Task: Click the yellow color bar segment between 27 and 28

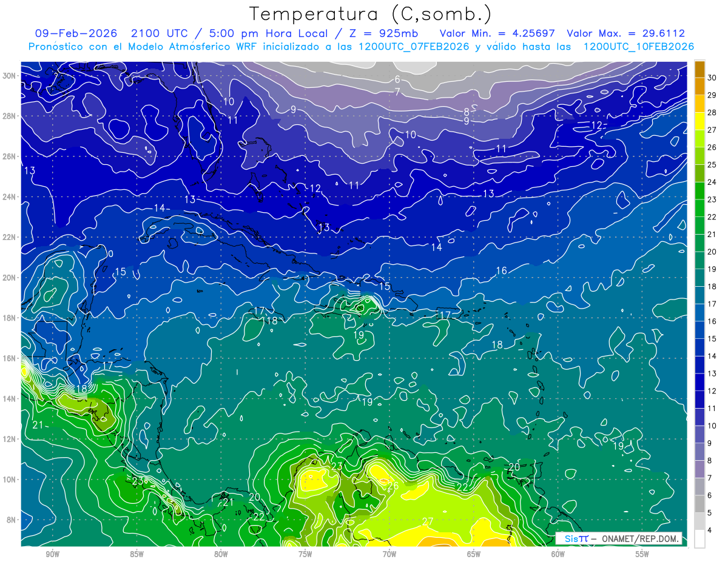Action: point(699,121)
